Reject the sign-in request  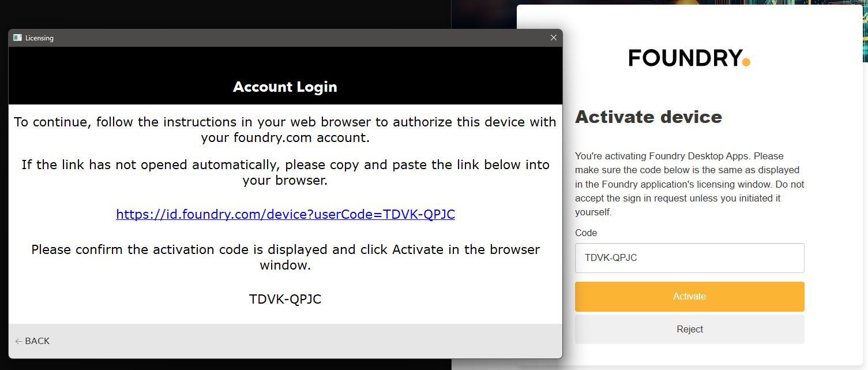(x=689, y=329)
